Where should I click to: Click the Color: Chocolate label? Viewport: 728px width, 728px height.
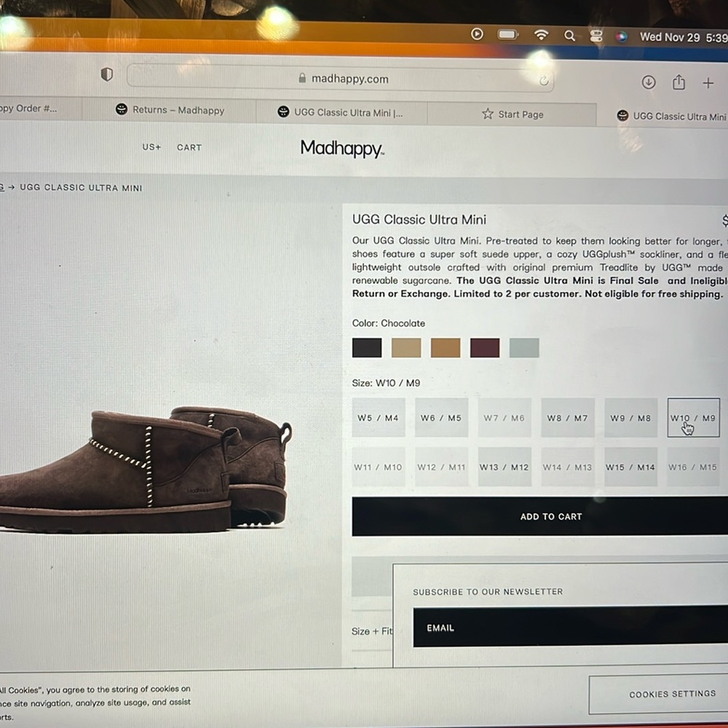coord(389,323)
